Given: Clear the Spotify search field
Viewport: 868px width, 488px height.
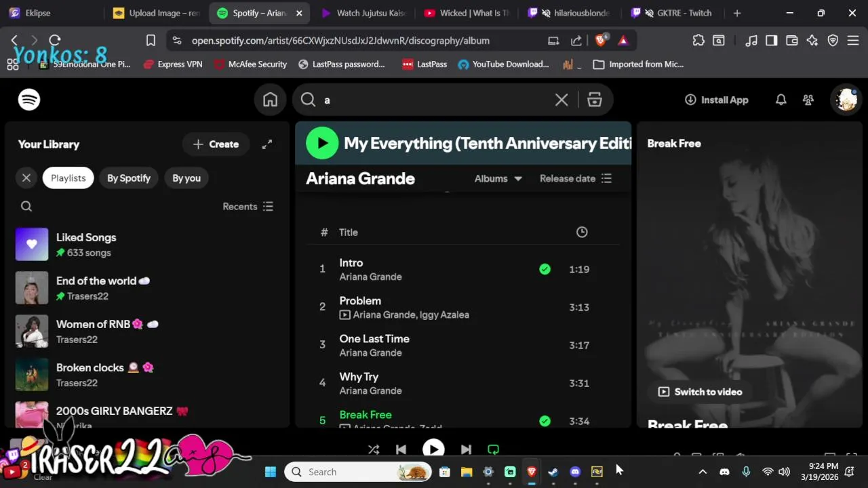Looking at the screenshot, I should [561, 100].
